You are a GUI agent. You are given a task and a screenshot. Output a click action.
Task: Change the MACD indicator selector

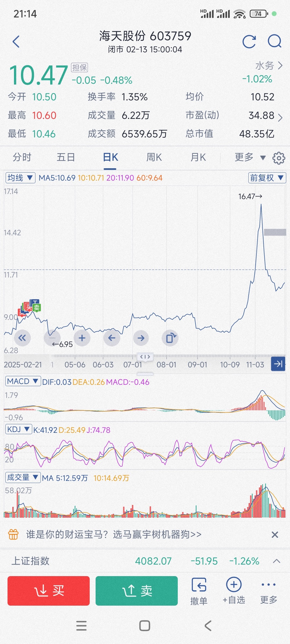tap(23, 381)
